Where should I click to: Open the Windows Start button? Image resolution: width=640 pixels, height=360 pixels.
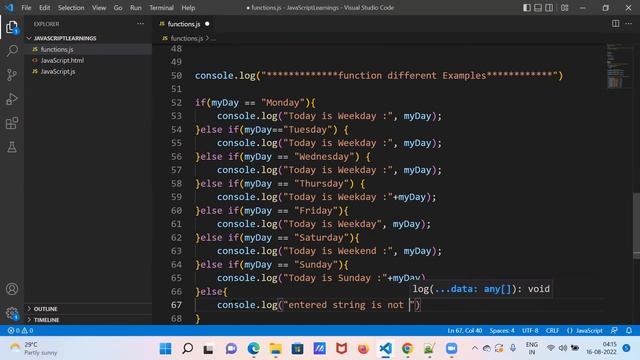[166, 349]
